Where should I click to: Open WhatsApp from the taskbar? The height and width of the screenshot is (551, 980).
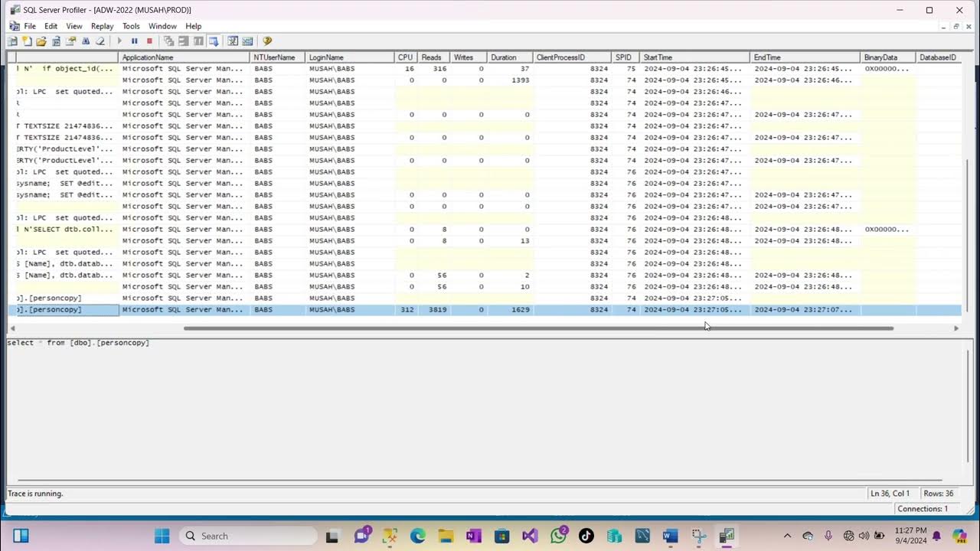pyautogui.click(x=558, y=536)
